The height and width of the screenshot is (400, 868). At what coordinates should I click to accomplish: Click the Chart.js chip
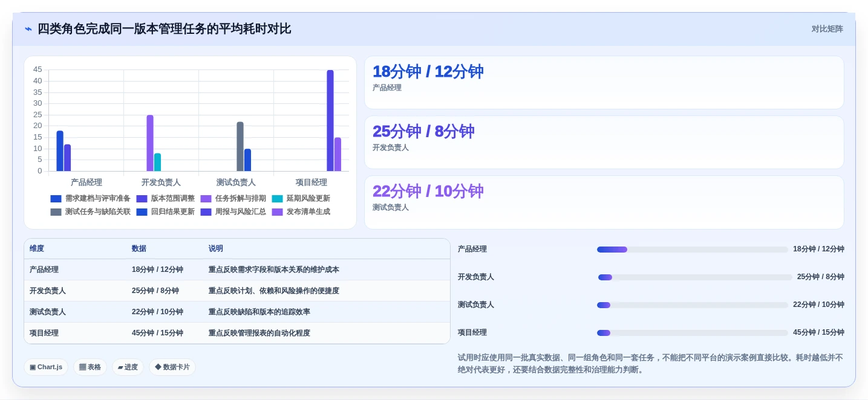click(x=46, y=367)
